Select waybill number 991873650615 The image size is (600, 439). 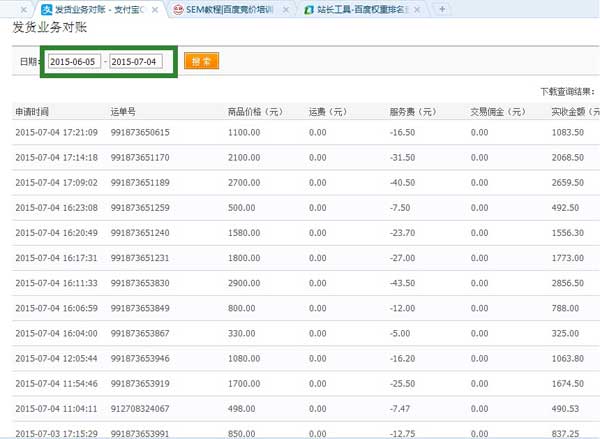(140, 132)
